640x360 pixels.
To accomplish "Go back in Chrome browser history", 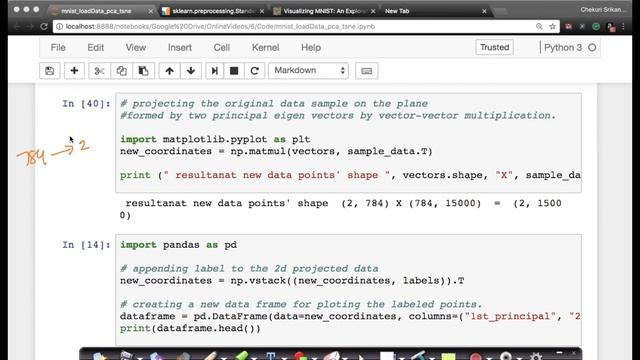I will pyautogui.click(x=17, y=27).
